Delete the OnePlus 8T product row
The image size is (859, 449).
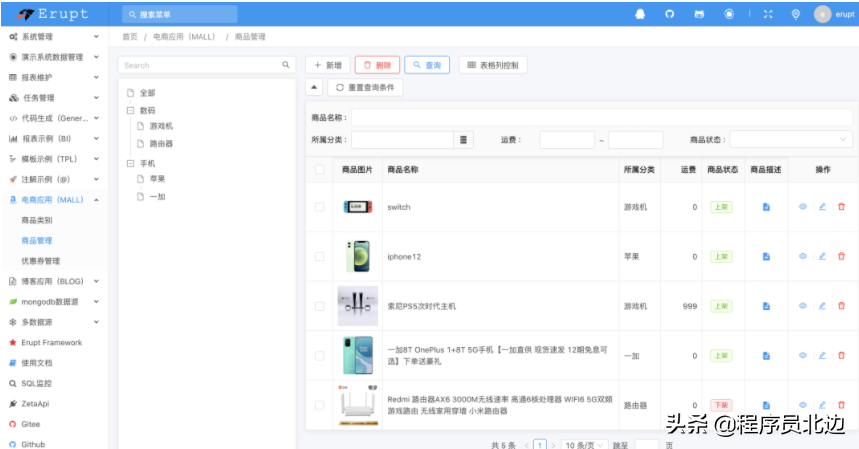click(x=841, y=355)
